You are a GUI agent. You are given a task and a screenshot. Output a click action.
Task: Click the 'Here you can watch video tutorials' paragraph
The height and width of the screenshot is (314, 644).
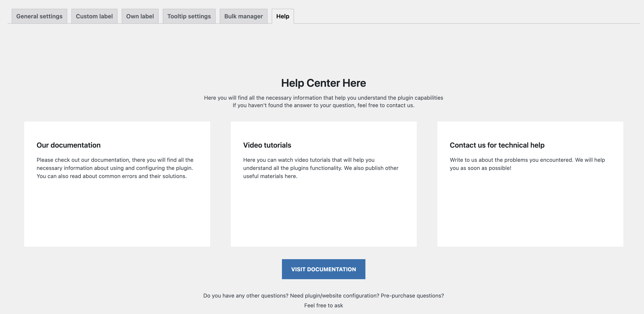point(321,168)
